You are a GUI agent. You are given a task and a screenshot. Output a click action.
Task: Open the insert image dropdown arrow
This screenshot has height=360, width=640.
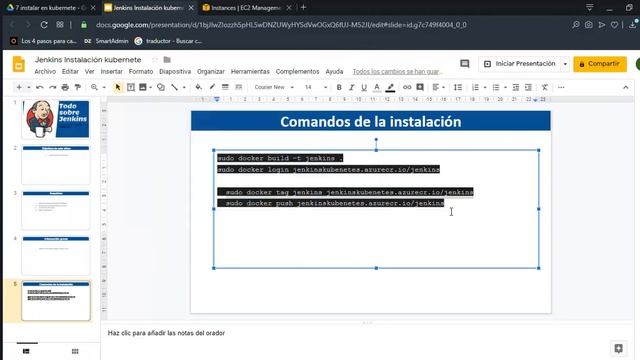(151, 87)
